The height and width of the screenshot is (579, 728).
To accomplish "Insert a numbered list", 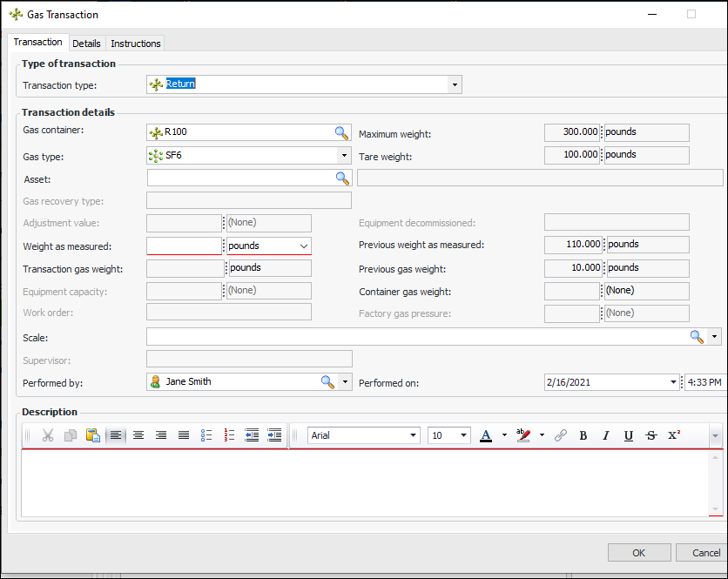I will click(230, 435).
